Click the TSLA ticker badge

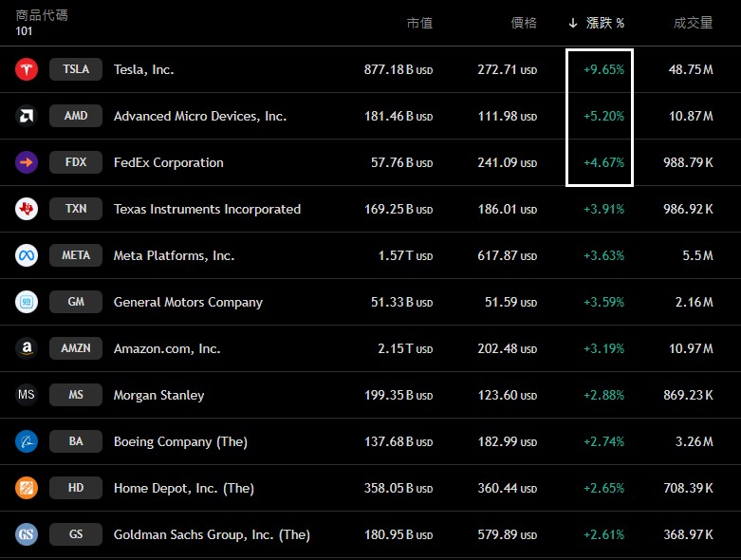76,69
